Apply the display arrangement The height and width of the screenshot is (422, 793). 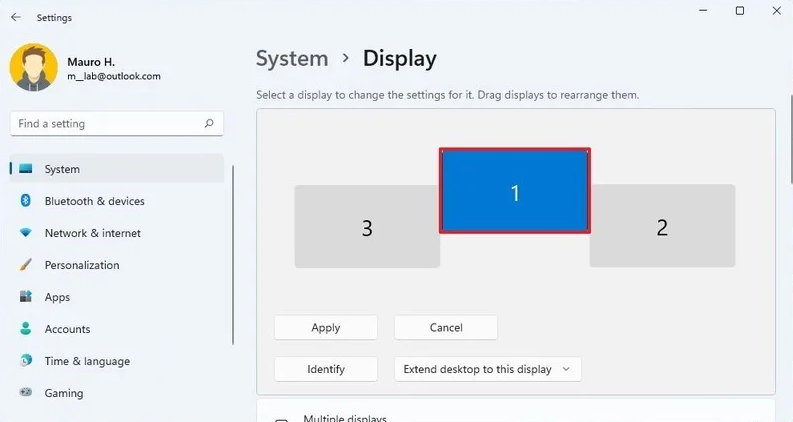tap(326, 327)
